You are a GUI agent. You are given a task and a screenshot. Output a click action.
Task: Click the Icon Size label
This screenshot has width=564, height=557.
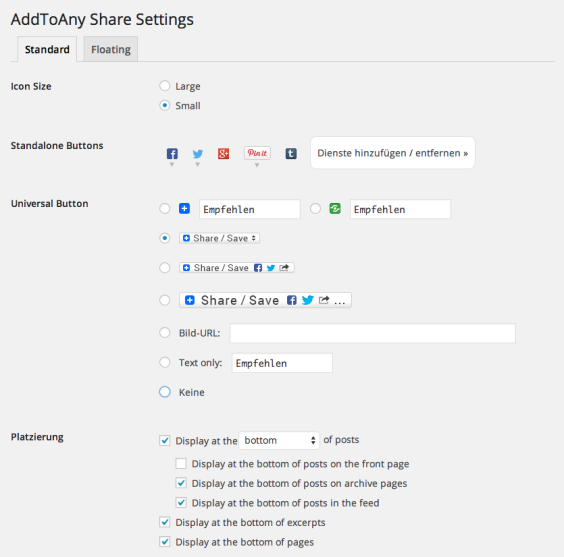tap(31, 86)
